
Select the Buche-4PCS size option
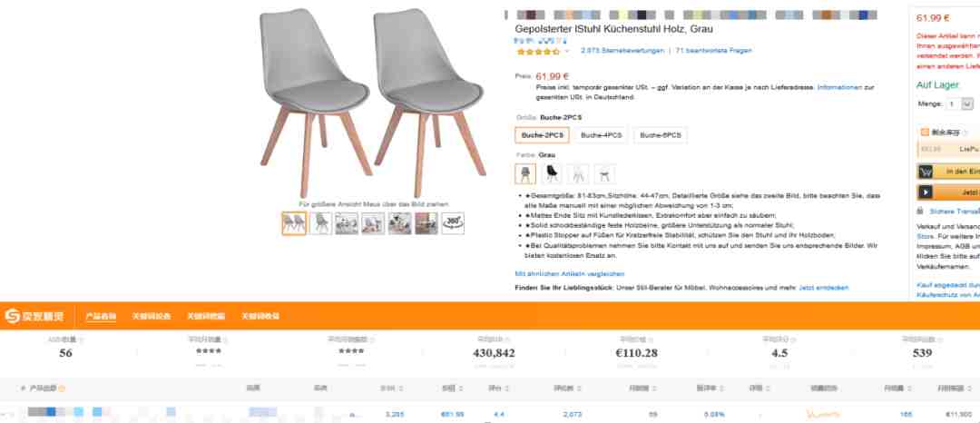click(x=602, y=135)
